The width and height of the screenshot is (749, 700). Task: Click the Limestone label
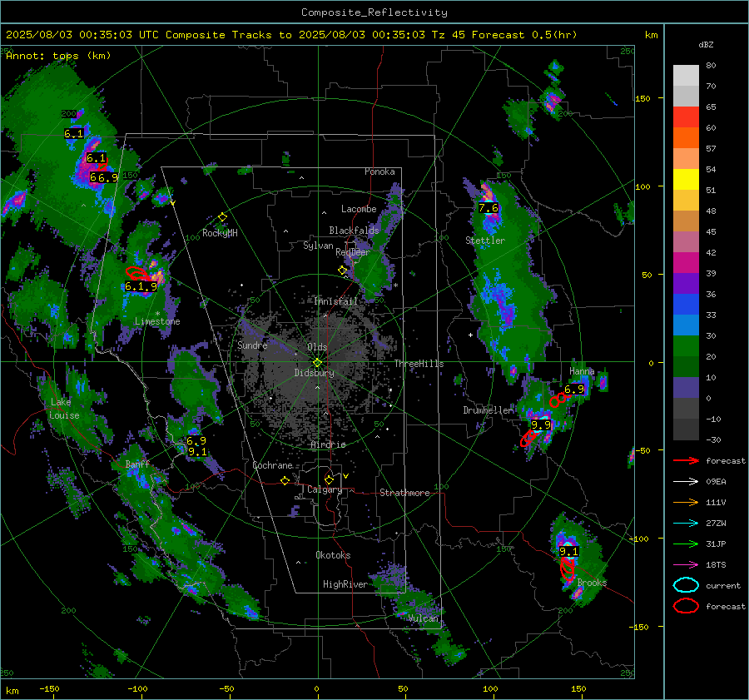[x=157, y=321]
